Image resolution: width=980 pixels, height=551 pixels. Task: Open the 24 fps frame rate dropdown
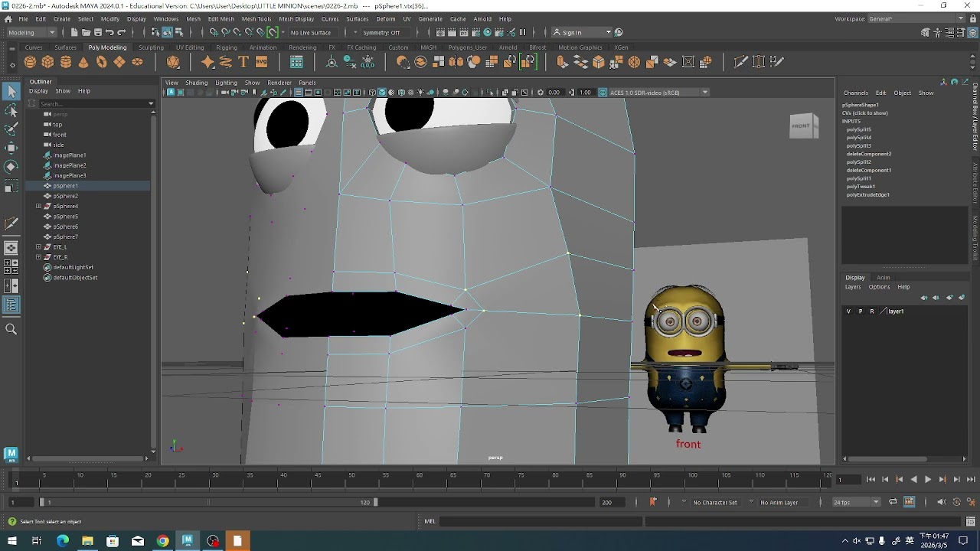click(x=857, y=502)
